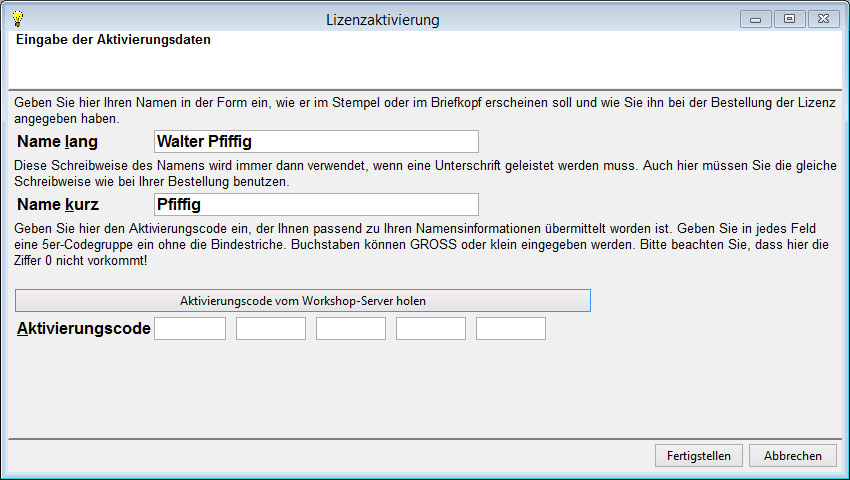Click the Lizenzaktivierung title bar text
This screenshot has height=480, width=850.
pyautogui.click(x=383, y=20)
